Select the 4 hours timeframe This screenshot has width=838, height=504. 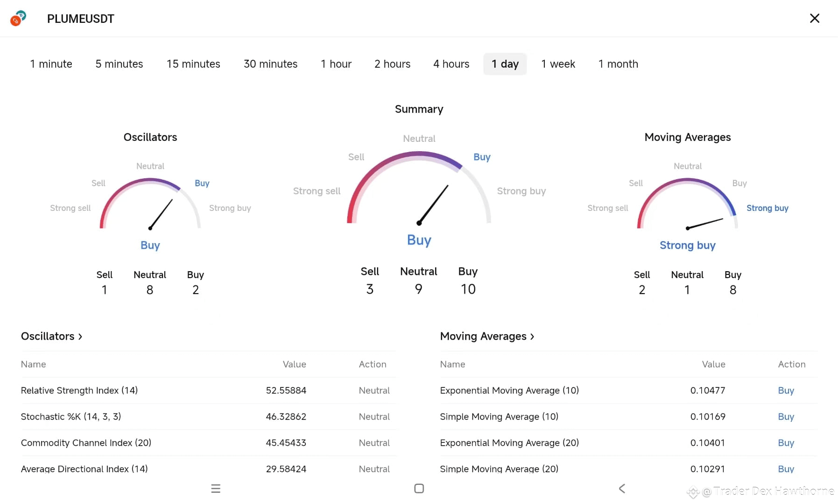coord(451,64)
